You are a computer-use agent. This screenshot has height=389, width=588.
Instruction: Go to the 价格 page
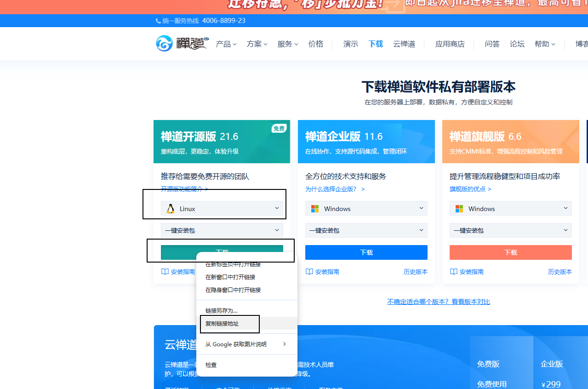pyautogui.click(x=316, y=44)
